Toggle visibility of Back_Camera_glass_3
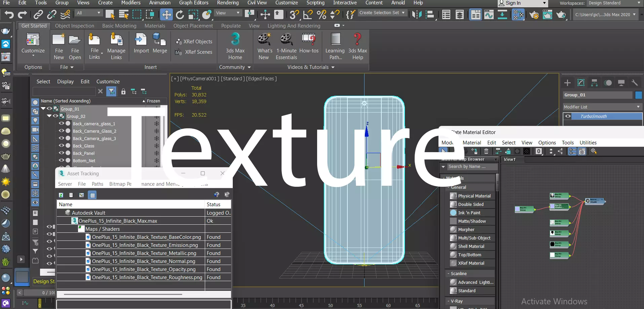Viewport: 644px width, 309px height. (x=62, y=138)
